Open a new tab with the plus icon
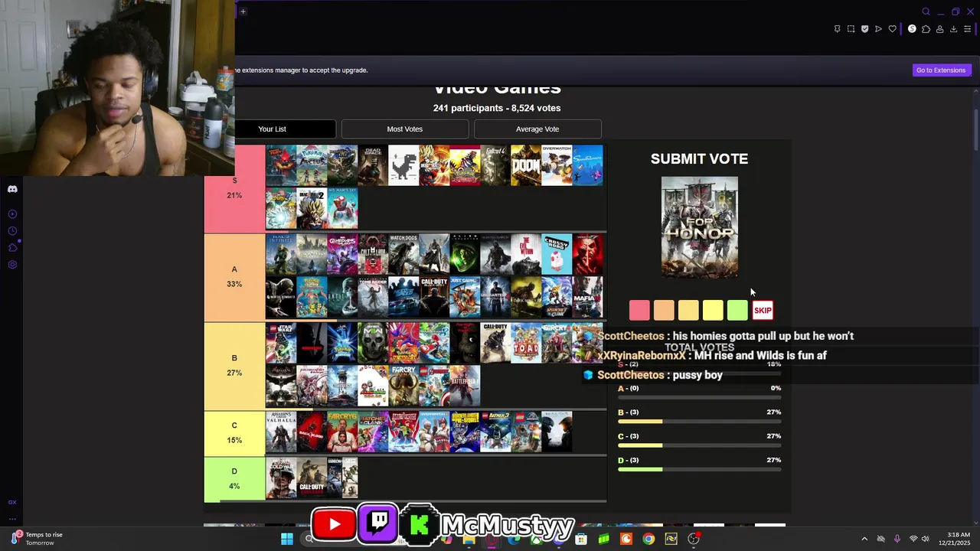This screenshot has height=551, width=980. [243, 11]
